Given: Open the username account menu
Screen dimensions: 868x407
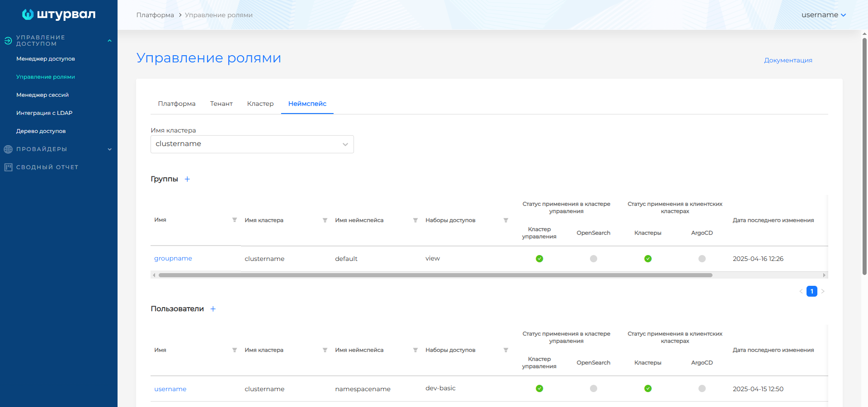Looking at the screenshot, I should 823,15.
